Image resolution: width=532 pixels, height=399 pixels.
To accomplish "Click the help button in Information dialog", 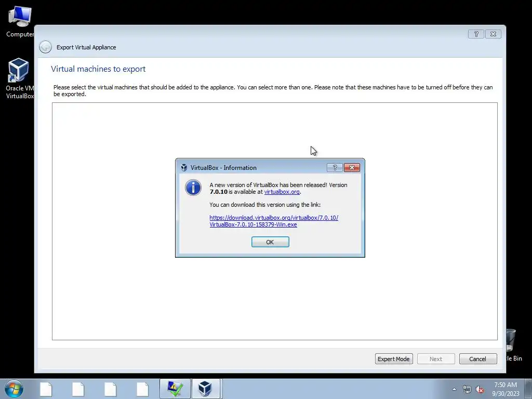I will tap(335, 168).
